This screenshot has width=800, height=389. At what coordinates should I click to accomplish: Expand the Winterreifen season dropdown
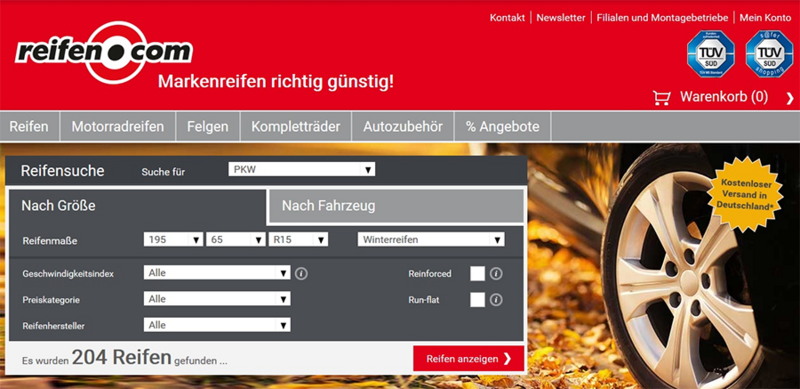[x=431, y=239]
